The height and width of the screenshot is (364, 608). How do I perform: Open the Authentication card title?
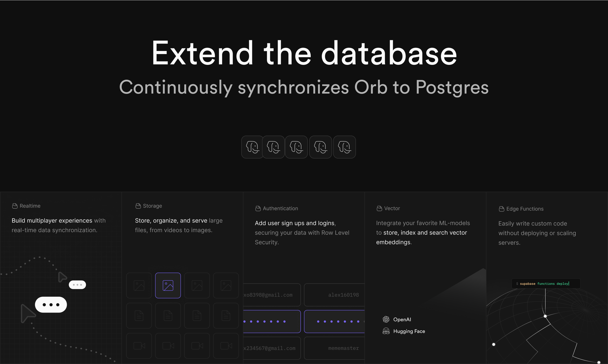click(x=280, y=208)
